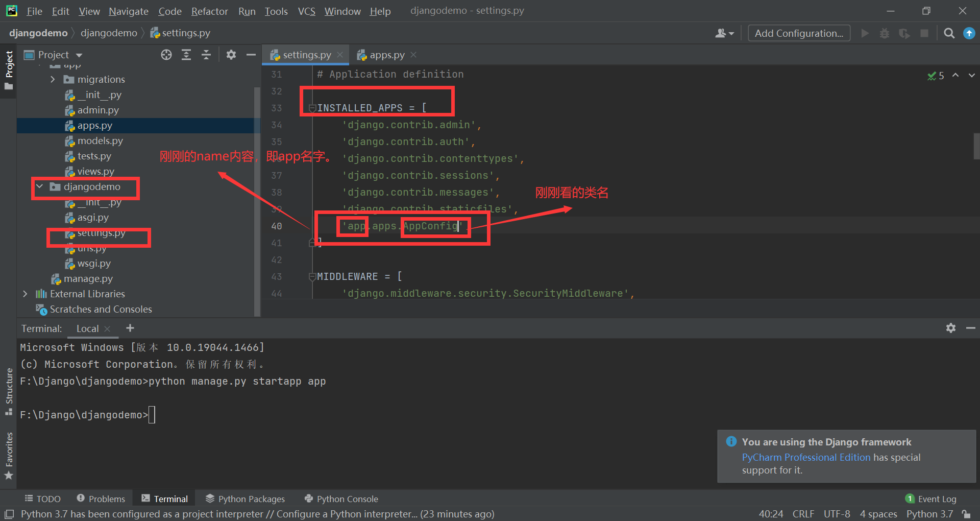
Task: Select models.py in project tree
Action: pos(100,140)
